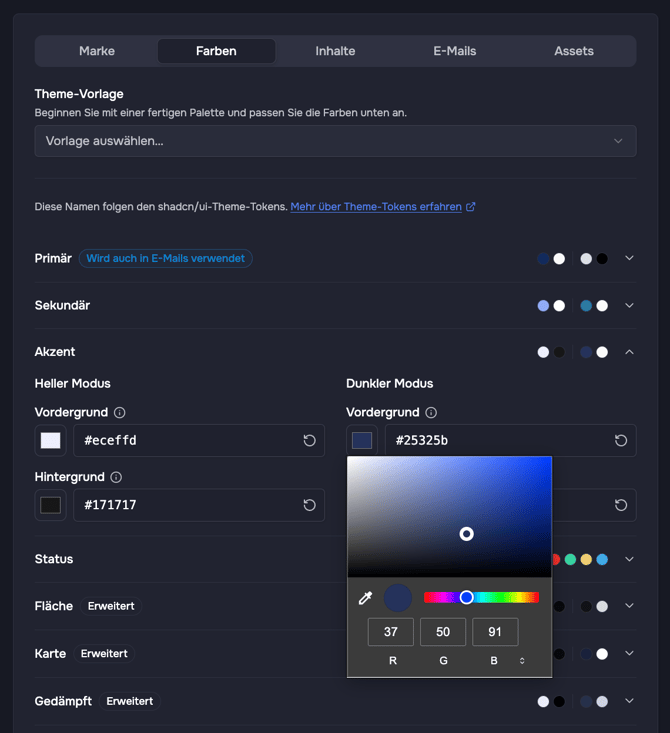Click the Mehr über Theme-Tokens erfahren link
The height and width of the screenshot is (733, 670).
(x=376, y=207)
